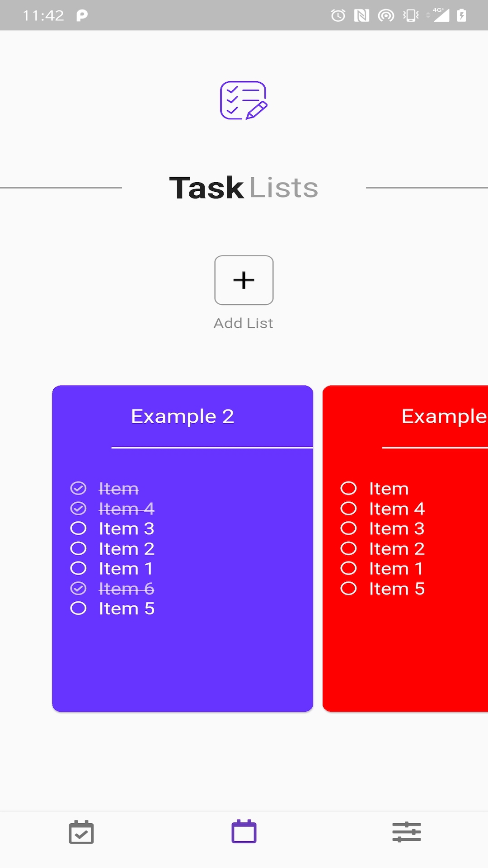
Task: Uncheck the completed Item 6 in Example 2
Action: coord(78,589)
